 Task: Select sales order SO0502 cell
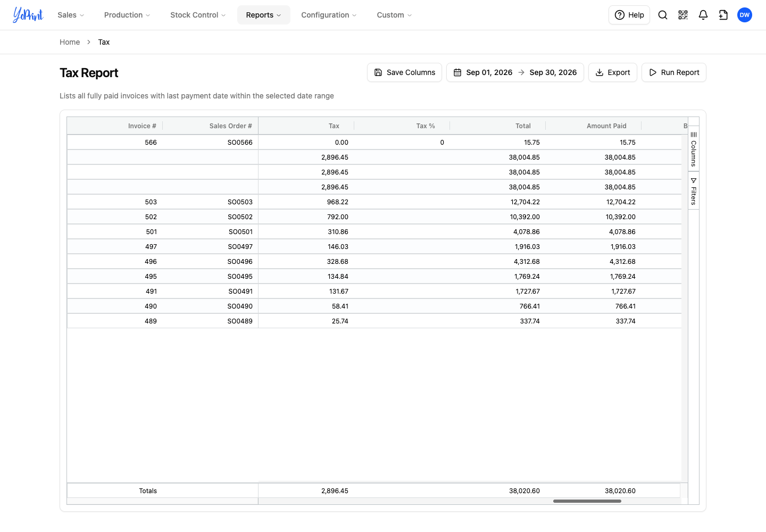[x=211, y=217]
